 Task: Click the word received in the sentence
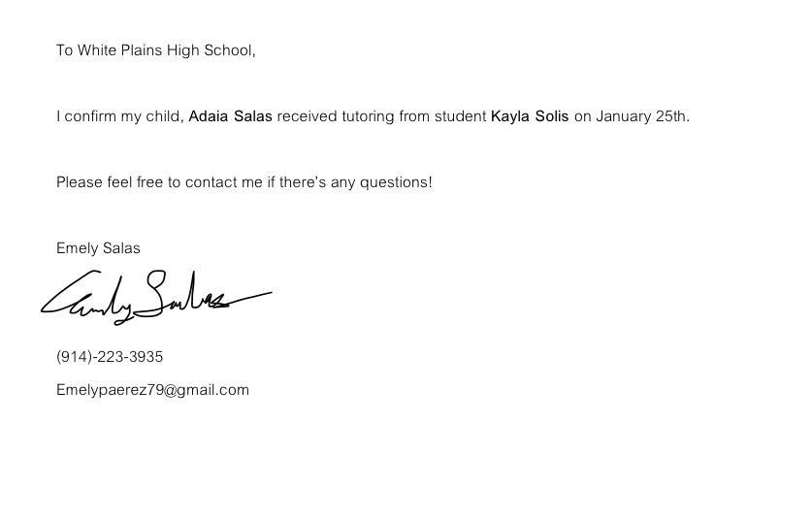(x=307, y=116)
